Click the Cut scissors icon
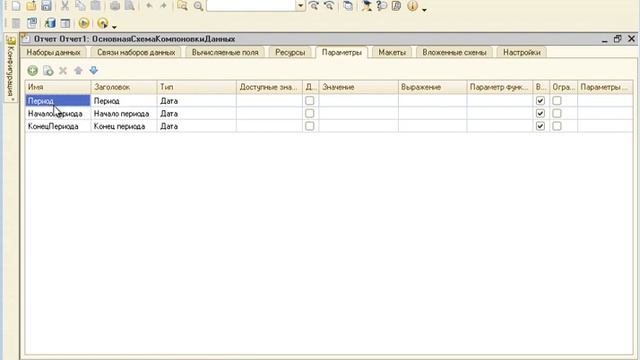Screen dimensions: 640x360 tap(65, 6)
